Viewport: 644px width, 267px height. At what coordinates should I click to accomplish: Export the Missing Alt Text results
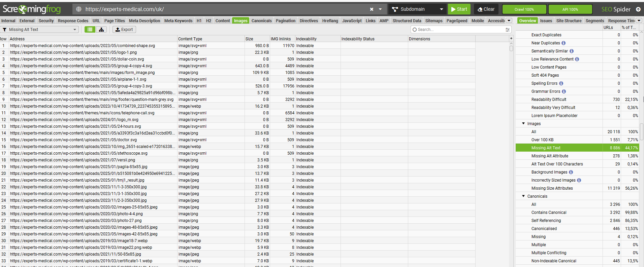point(124,30)
